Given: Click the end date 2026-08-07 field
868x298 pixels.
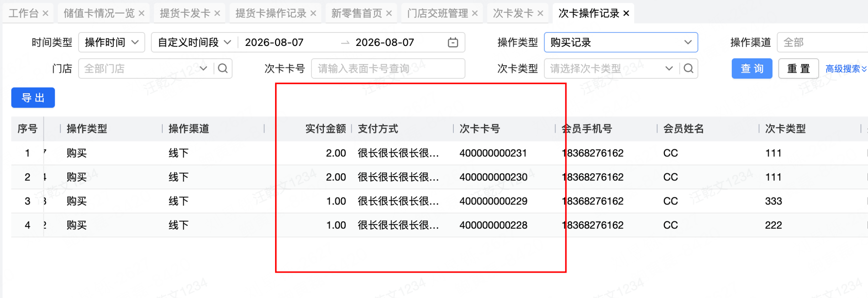Looking at the screenshot, I should tap(385, 42).
